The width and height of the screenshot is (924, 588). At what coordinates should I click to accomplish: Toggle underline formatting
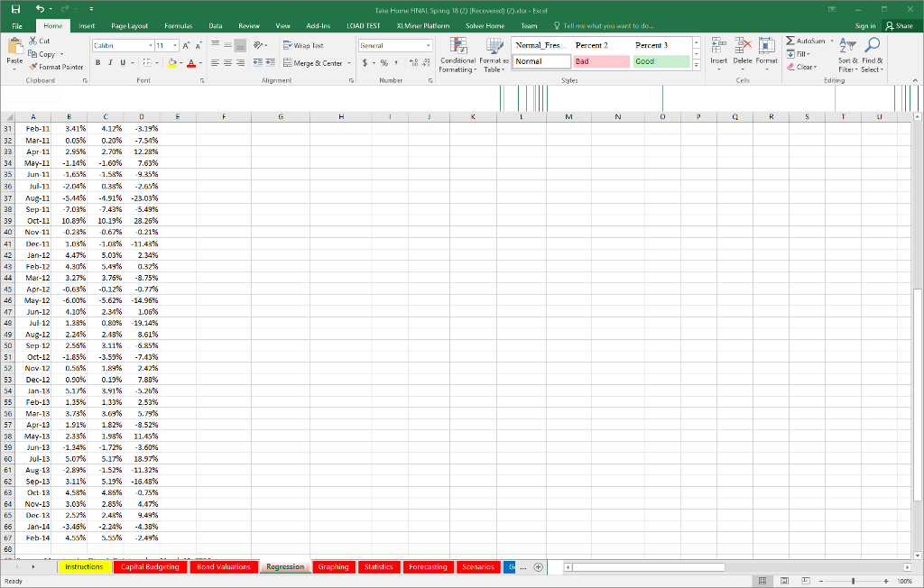tap(123, 62)
